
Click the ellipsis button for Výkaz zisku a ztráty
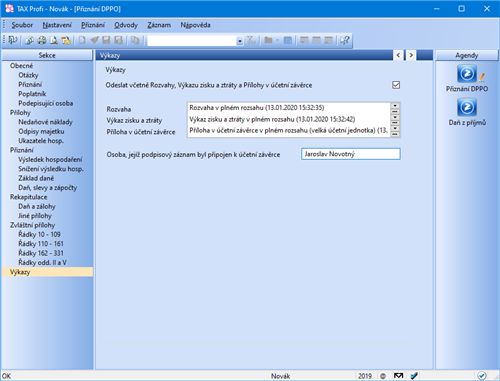[395, 123]
